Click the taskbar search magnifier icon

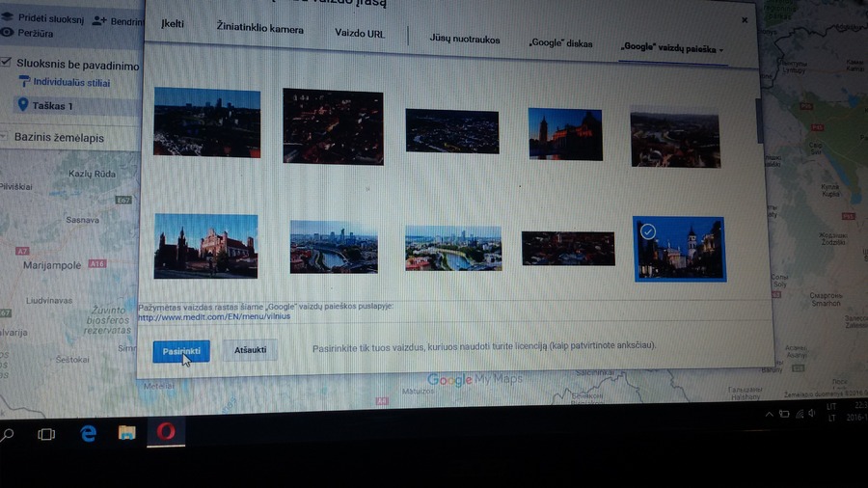click(x=7, y=435)
